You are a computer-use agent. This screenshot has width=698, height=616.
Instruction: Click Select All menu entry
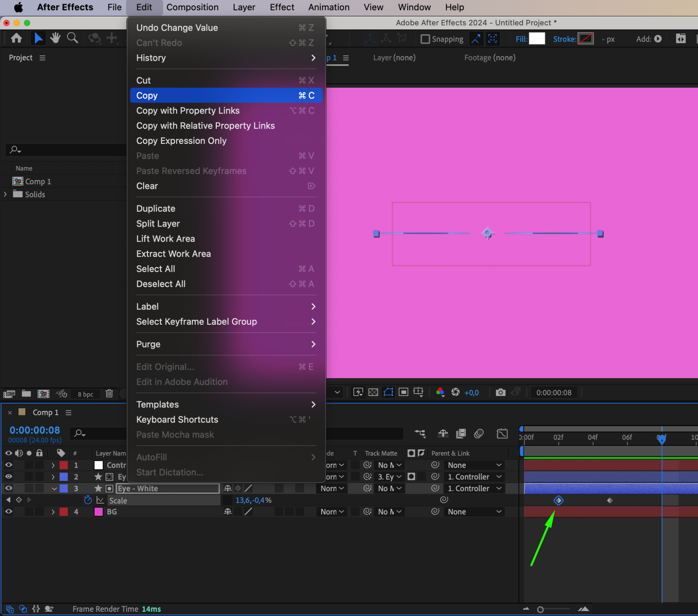[156, 269]
